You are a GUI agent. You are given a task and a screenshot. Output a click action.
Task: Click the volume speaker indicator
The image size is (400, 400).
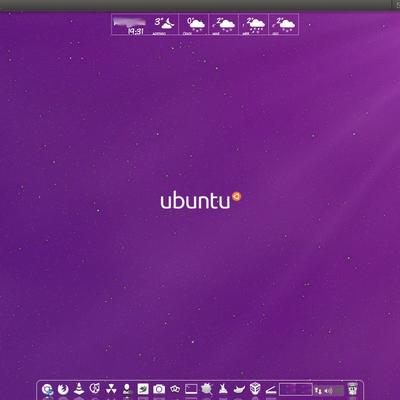tap(327, 390)
